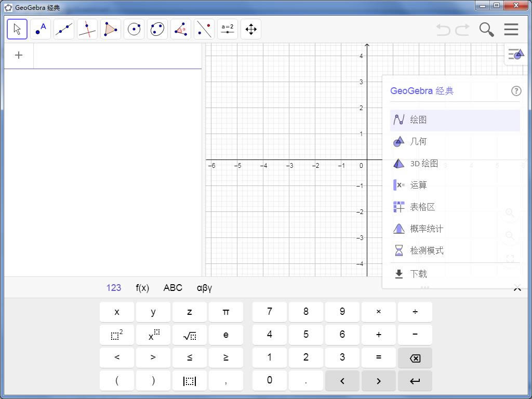
Task: Tap the open parenthesis key
Action: pyautogui.click(x=117, y=381)
